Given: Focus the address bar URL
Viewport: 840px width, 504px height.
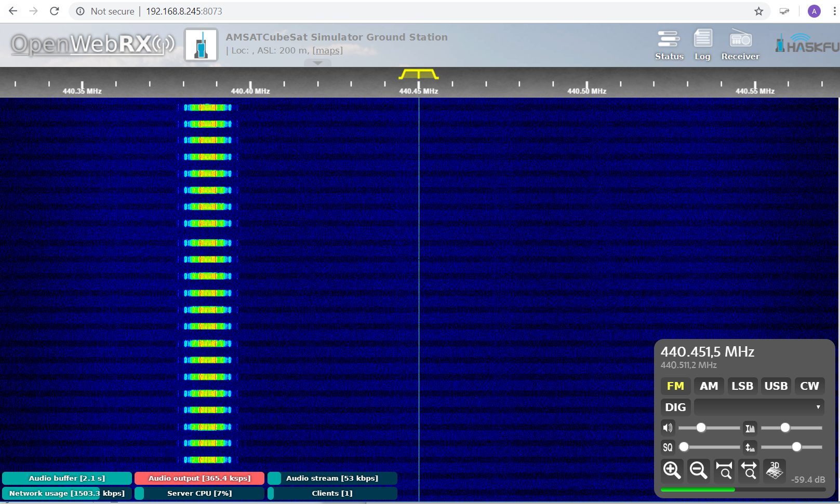Looking at the screenshot, I should click(x=184, y=11).
